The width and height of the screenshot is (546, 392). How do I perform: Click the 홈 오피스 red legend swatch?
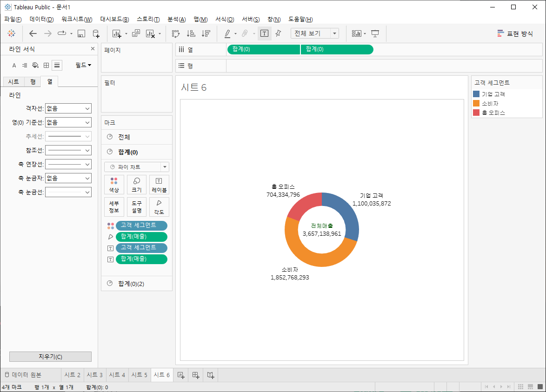tap(476, 113)
